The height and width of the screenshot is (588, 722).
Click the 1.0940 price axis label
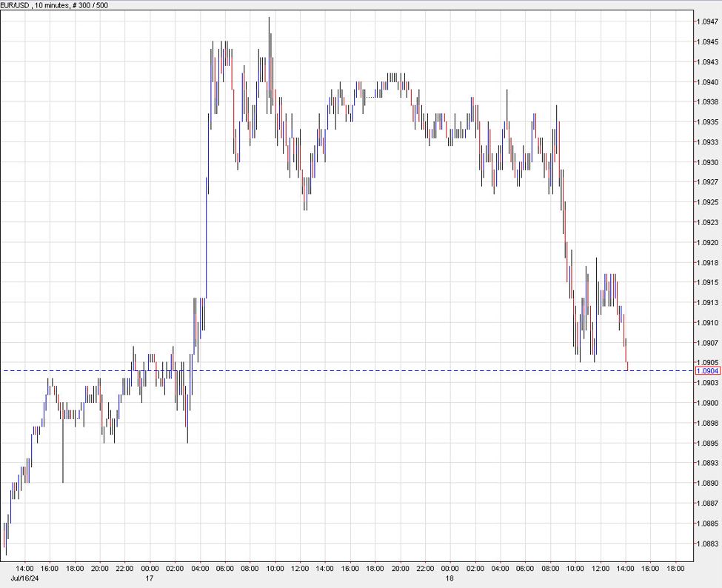coord(707,82)
